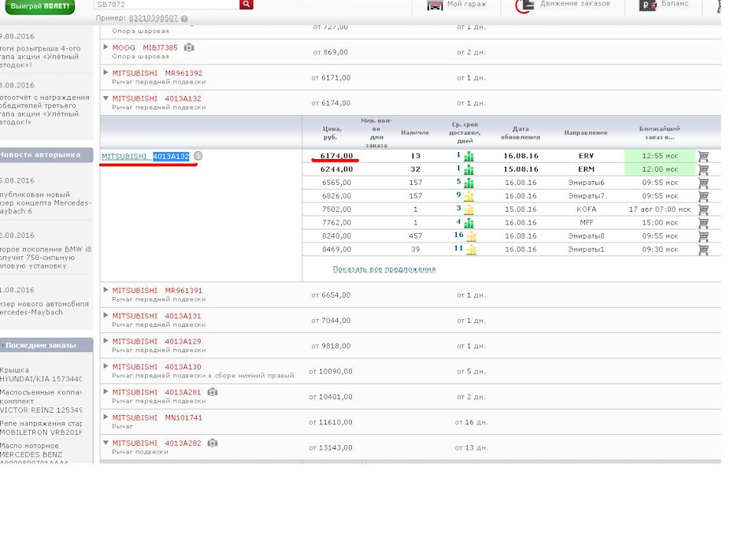The width and height of the screenshot is (756, 534).
Task: Collapse the MITSUBISHI 4013A132 row
Action: click(x=106, y=98)
